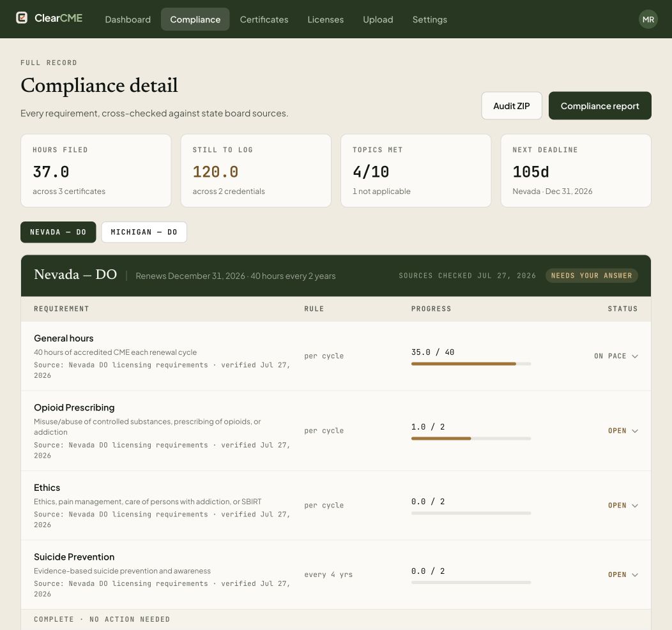Generate the Compliance report
This screenshot has height=630, width=672.
(600, 106)
